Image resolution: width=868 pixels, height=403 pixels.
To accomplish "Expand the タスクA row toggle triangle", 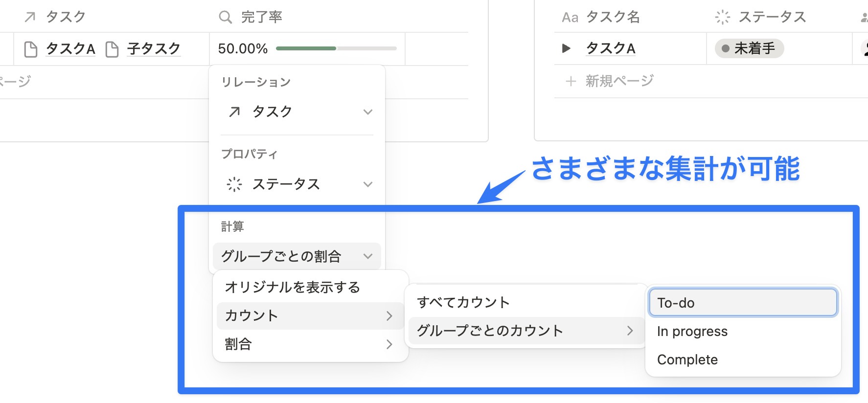I will pyautogui.click(x=567, y=48).
